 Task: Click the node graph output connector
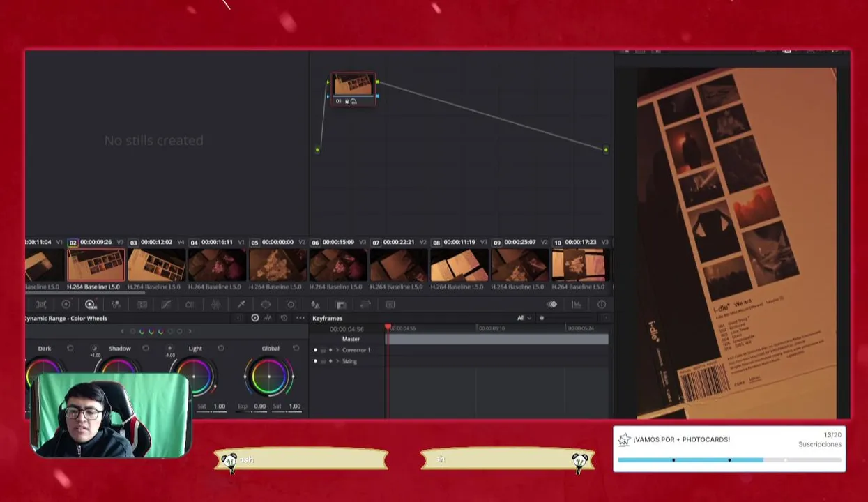(605, 149)
